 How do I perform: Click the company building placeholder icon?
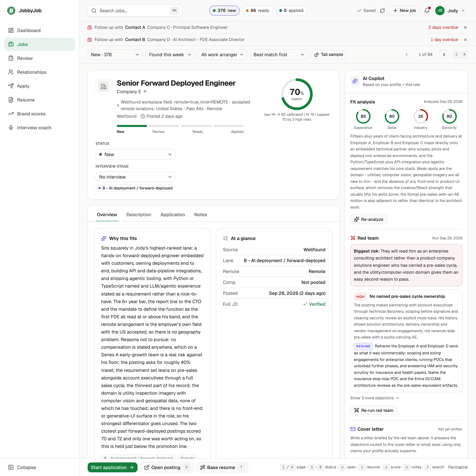point(104,86)
